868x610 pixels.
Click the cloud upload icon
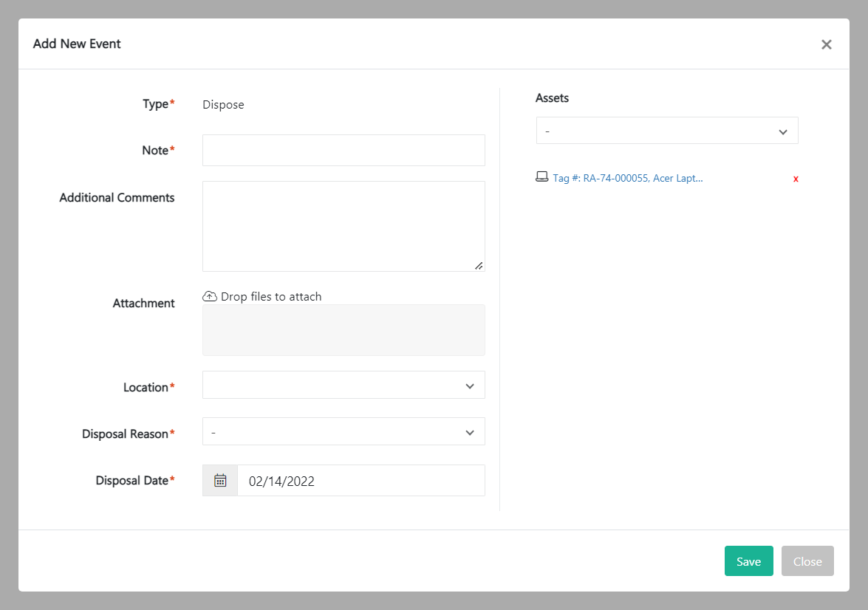pos(210,297)
